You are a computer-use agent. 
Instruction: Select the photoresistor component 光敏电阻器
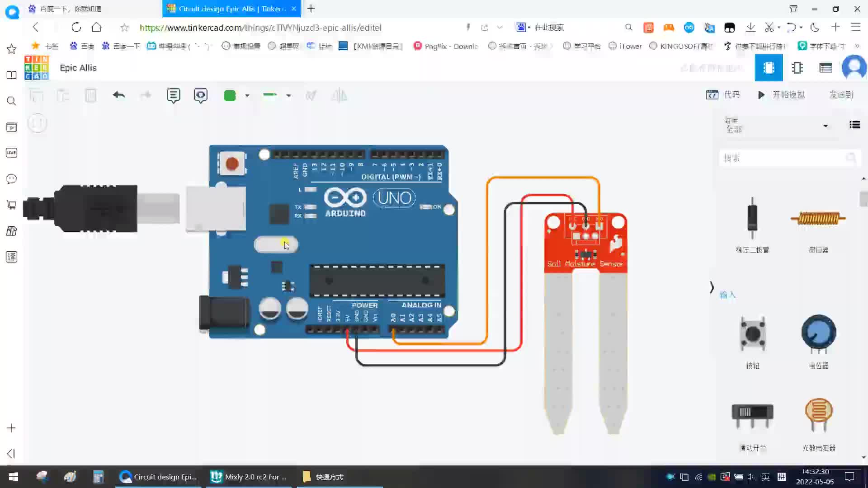tap(819, 425)
